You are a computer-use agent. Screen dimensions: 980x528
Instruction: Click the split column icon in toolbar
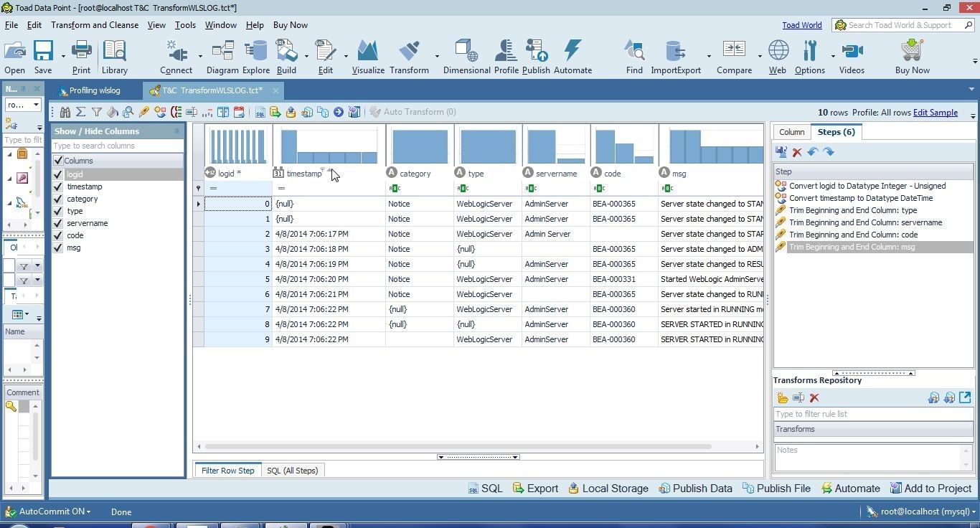click(223, 112)
